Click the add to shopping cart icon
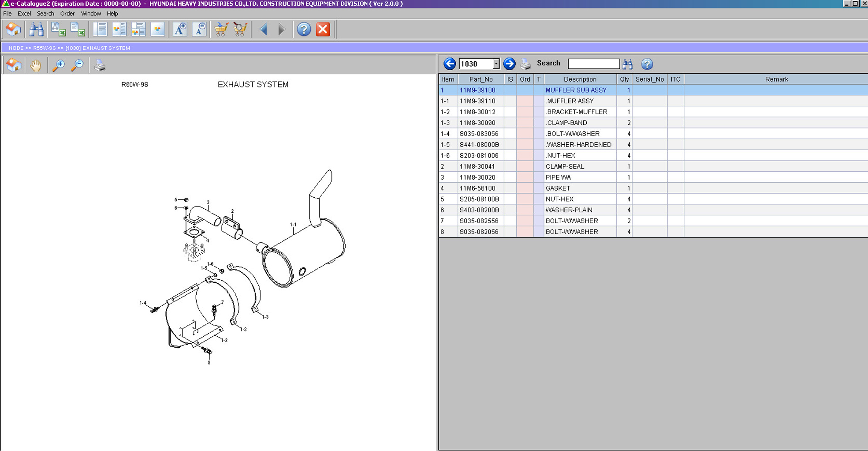This screenshot has width=868, height=451. point(221,30)
